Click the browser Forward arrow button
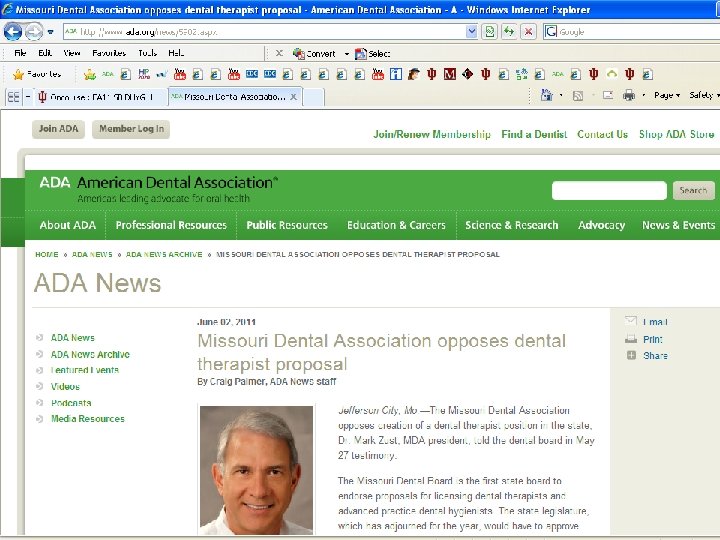Image resolution: width=720 pixels, height=540 pixels. coord(34,32)
